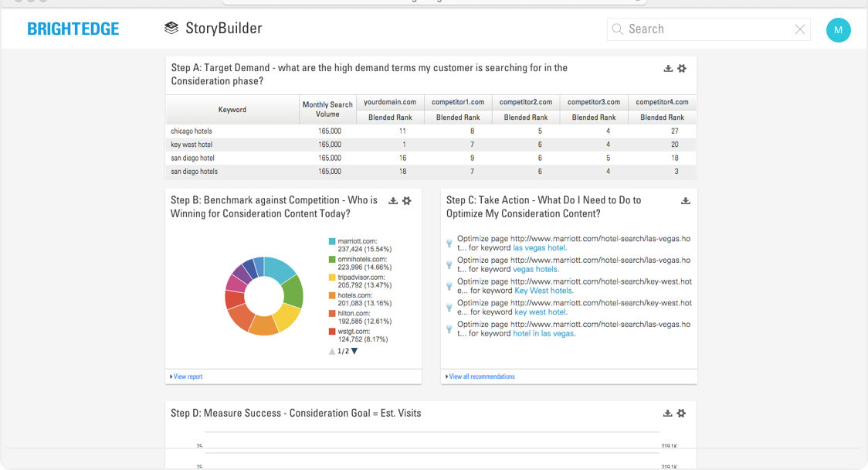Open settings gear for Step A Target Demand
Image resolution: width=868 pixels, height=470 pixels.
click(x=682, y=69)
